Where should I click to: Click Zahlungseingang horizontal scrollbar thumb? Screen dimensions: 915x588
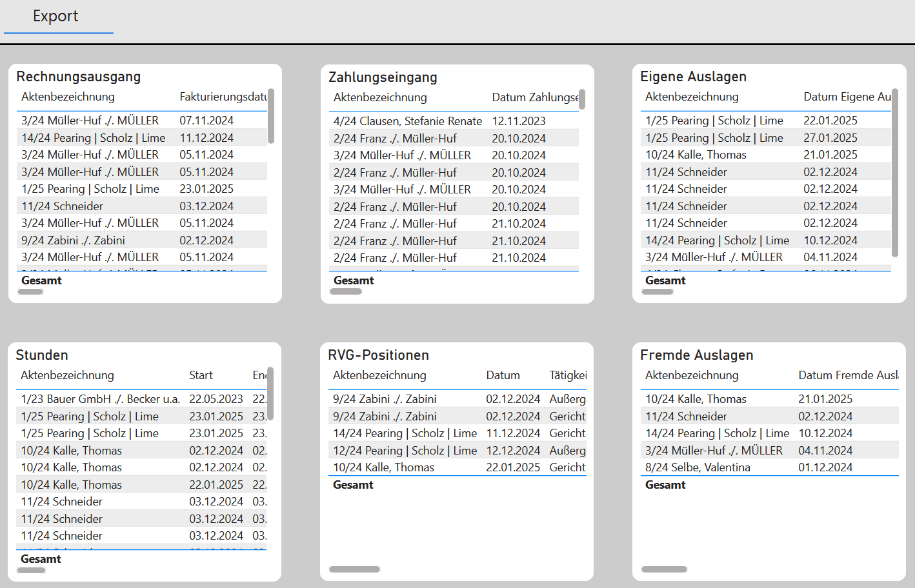click(346, 291)
